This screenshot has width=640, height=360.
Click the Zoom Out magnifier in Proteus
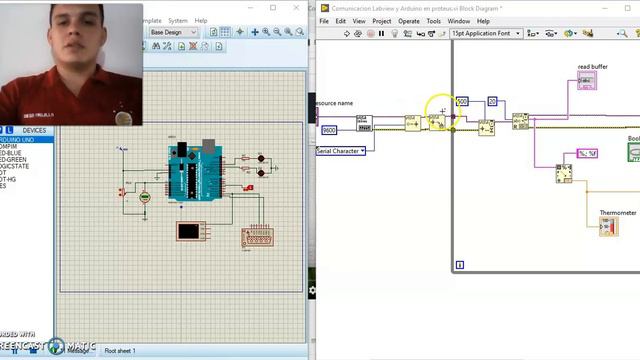click(277, 32)
